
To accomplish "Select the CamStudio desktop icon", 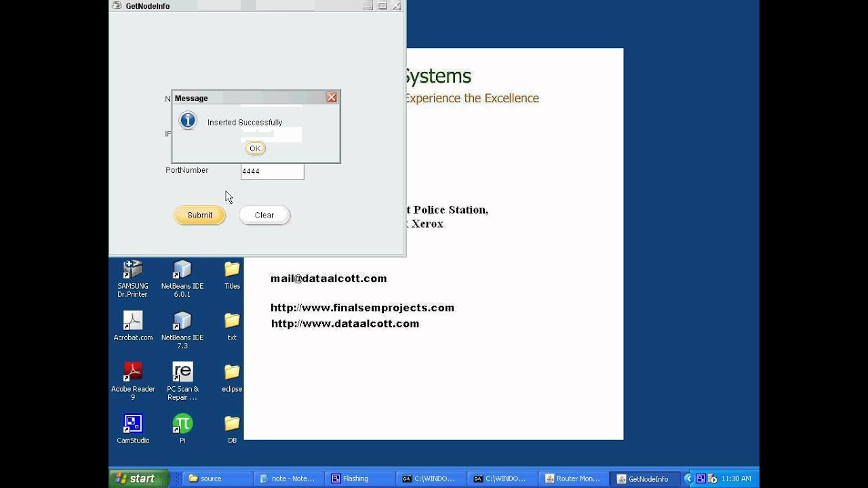I will pos(133,429).
